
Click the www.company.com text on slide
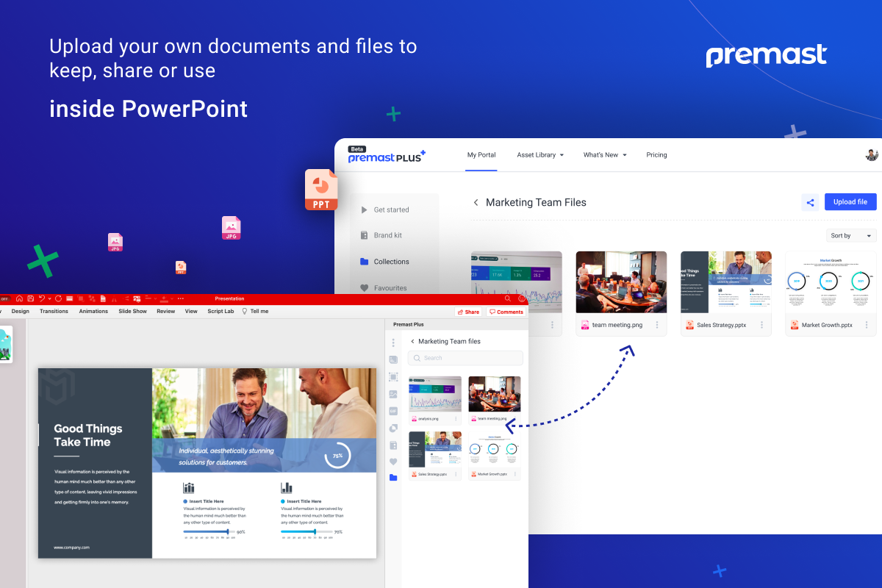(71, 548)
